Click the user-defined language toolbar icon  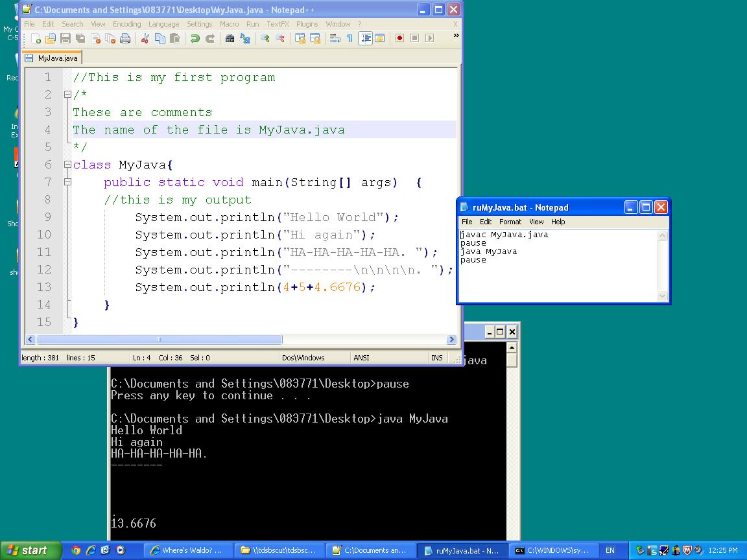380,39
